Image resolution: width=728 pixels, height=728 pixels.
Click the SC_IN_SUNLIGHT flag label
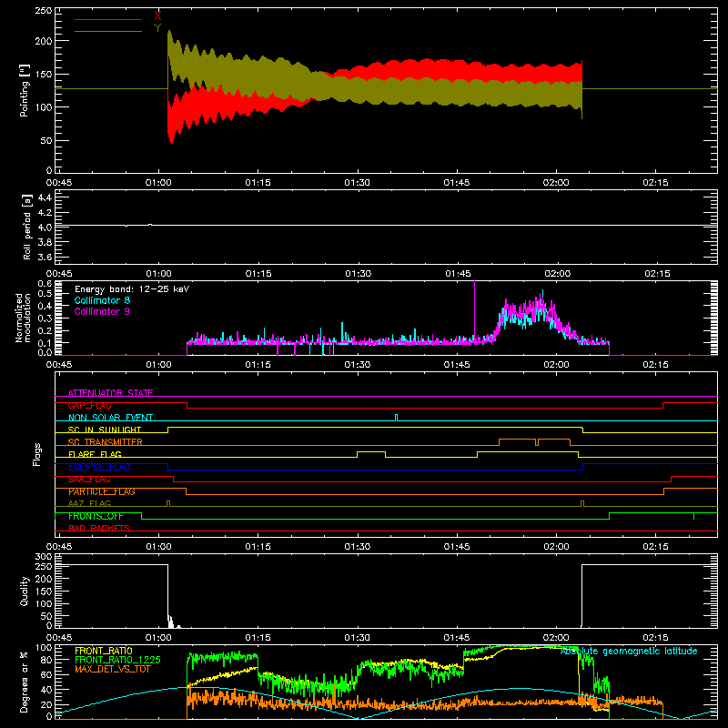tap(105, 430)
